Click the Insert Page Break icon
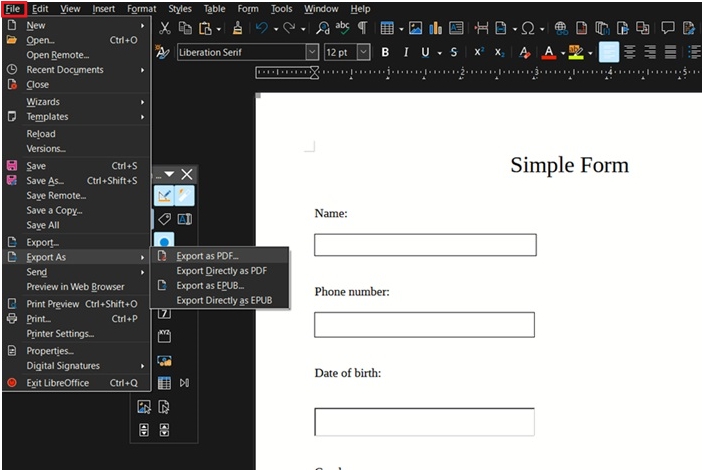 481,28
